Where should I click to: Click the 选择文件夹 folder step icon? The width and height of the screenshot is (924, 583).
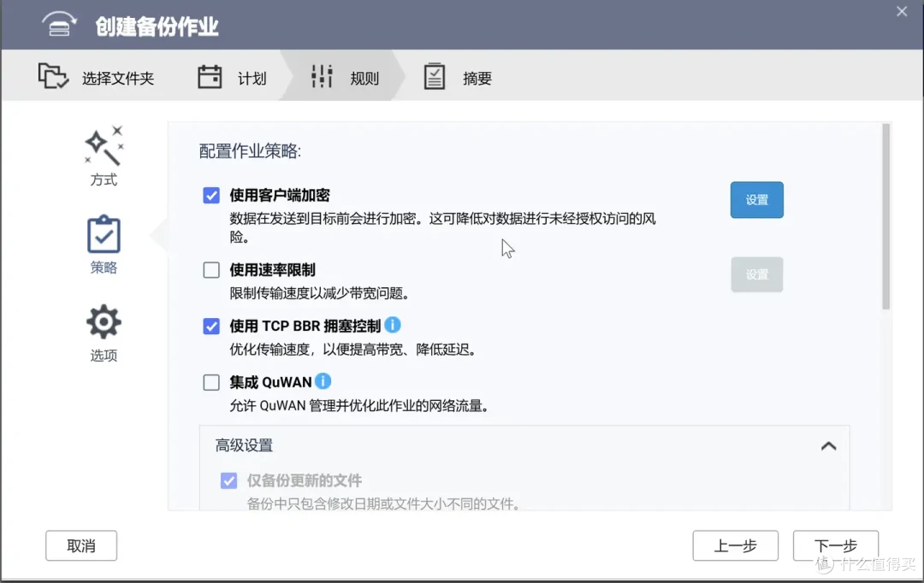53,77
